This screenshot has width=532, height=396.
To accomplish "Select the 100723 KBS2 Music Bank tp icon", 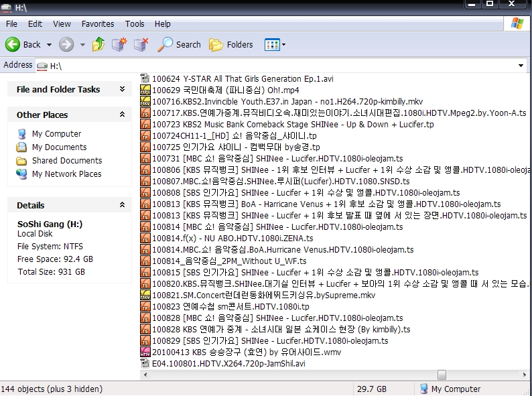I will tap(145, 124).
